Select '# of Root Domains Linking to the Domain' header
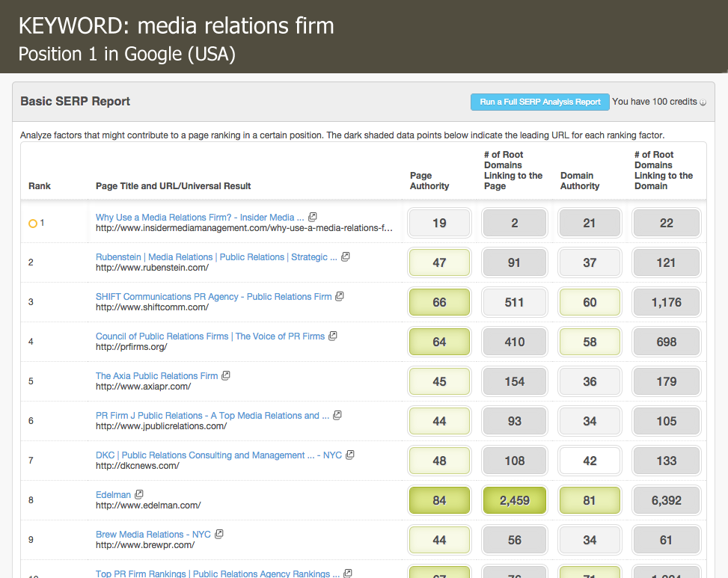This screenshot has width=728, height=578. point(664,170)
